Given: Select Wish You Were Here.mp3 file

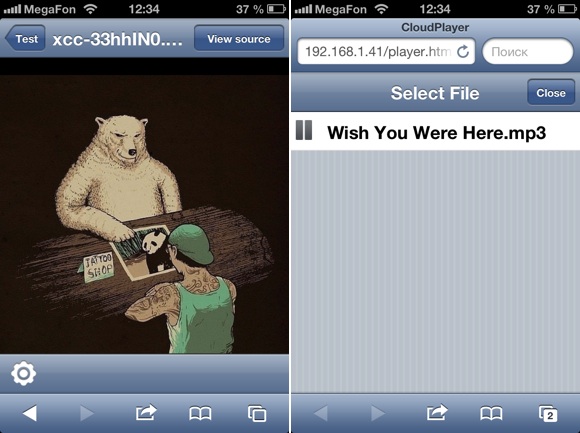Looking at the screenshot, I should click(x=435, y=132).
